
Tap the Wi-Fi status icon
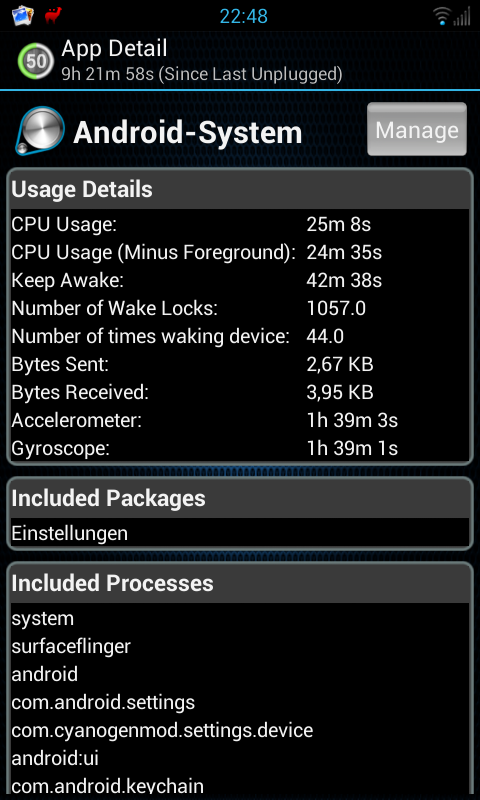(x=441, y=16)
